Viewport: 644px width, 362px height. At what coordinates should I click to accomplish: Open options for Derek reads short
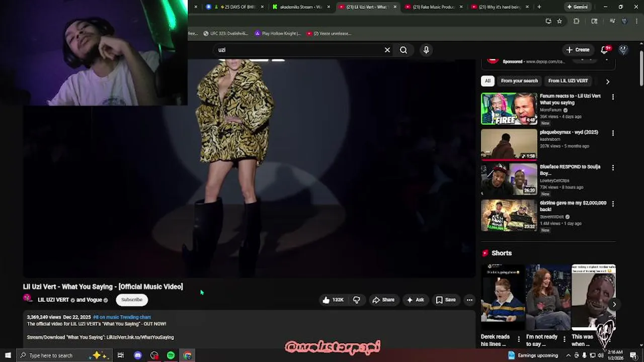point(519,339)
